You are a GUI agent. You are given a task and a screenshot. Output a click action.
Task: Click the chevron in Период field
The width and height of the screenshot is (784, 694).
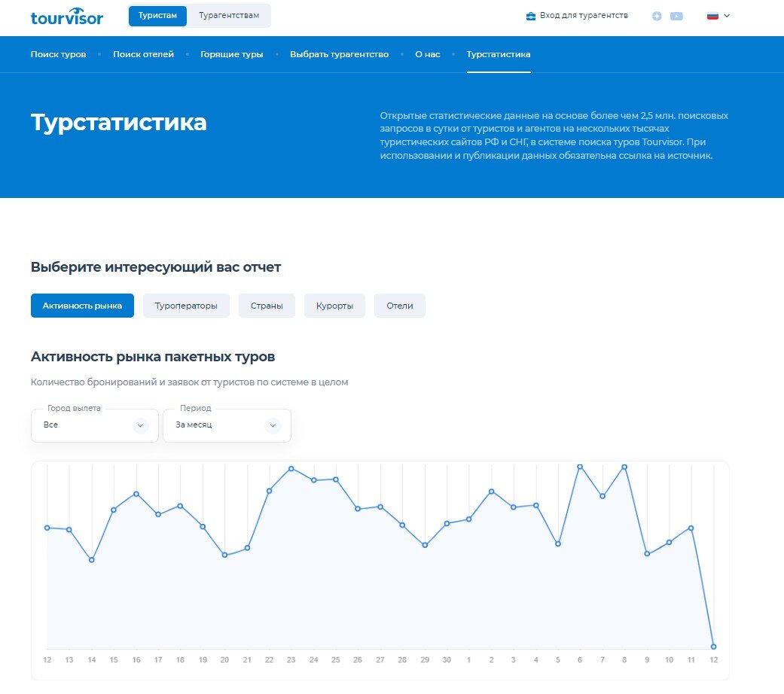pos(273,426)
